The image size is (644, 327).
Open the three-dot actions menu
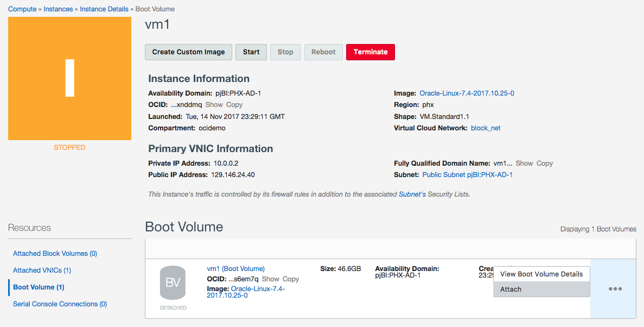click(x=615, y=289)
